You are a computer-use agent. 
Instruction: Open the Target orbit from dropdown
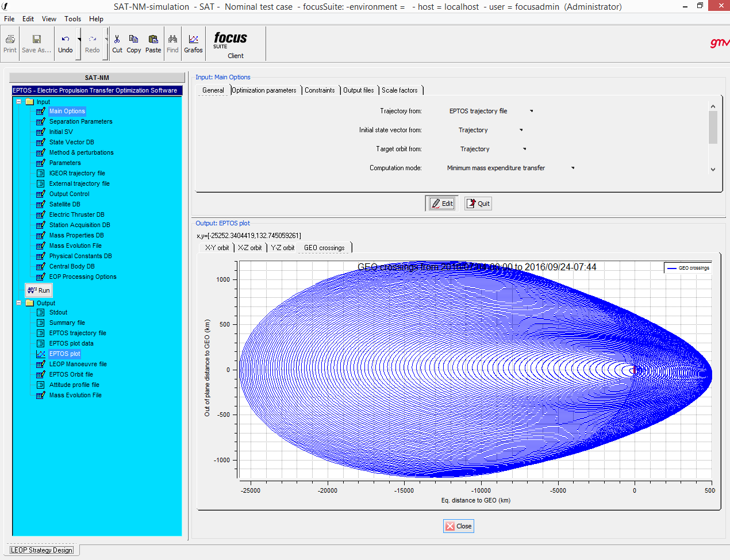pyautogui.click(x=524, y=149)
